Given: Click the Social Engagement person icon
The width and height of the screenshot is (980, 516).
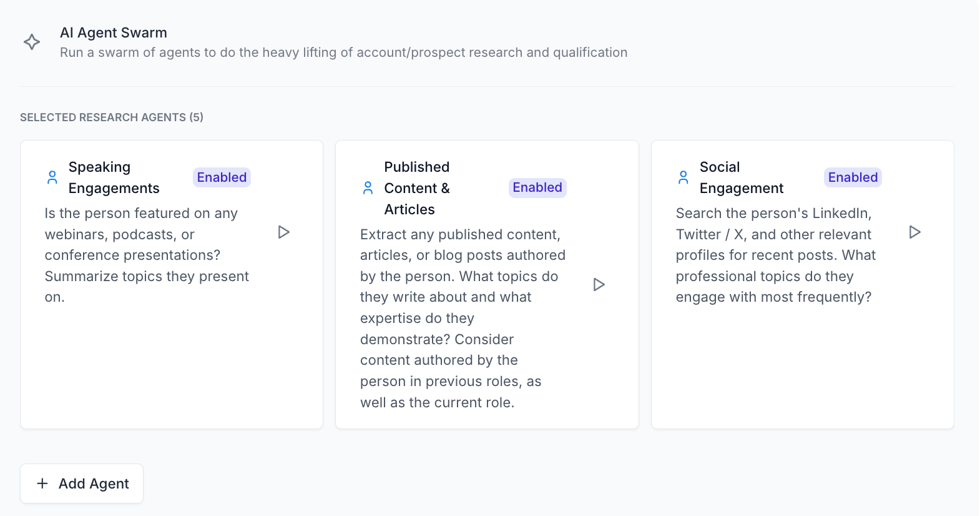Looking at the screenshot, I should (684, 177).
